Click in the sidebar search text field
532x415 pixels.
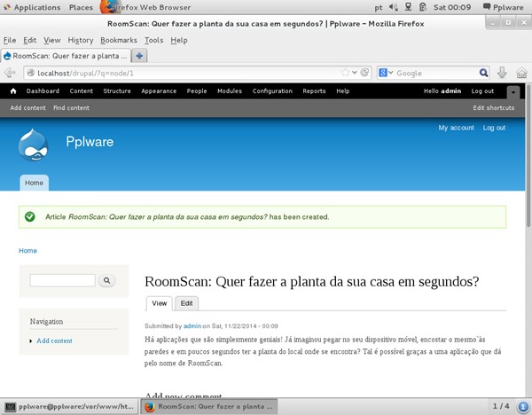pos(62,280)
